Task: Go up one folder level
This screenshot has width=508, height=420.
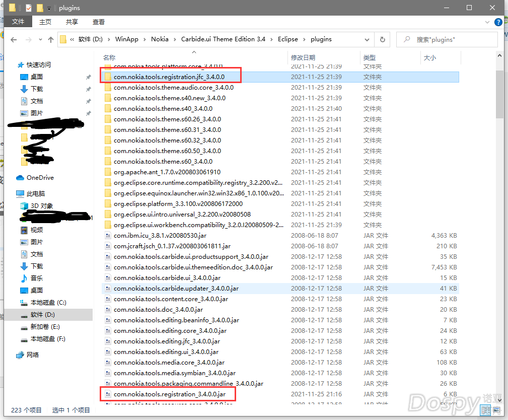Action: [51, 40]
